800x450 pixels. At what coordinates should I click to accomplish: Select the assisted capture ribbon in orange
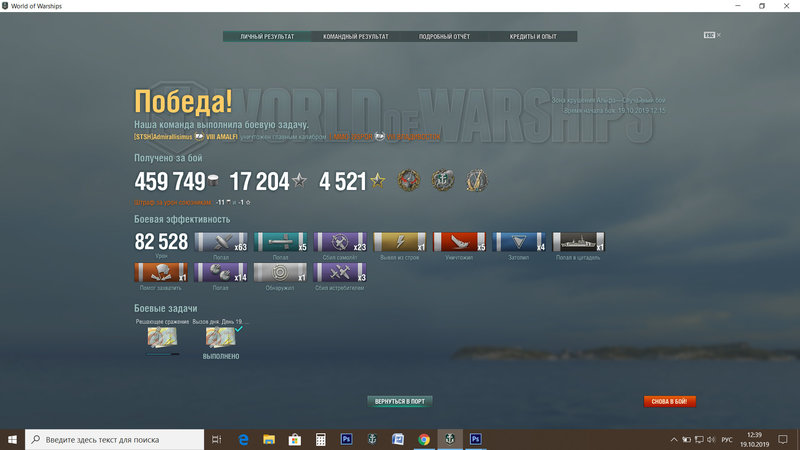coord(161,272)
